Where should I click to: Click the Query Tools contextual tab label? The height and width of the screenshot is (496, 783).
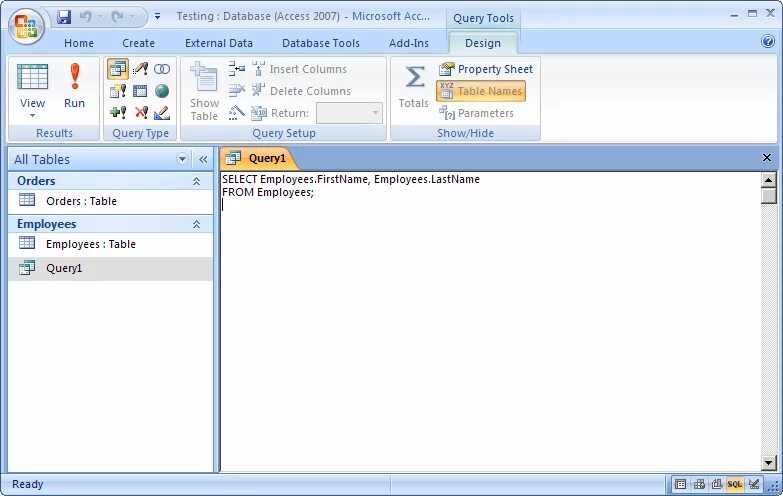(x=483, y=18)
